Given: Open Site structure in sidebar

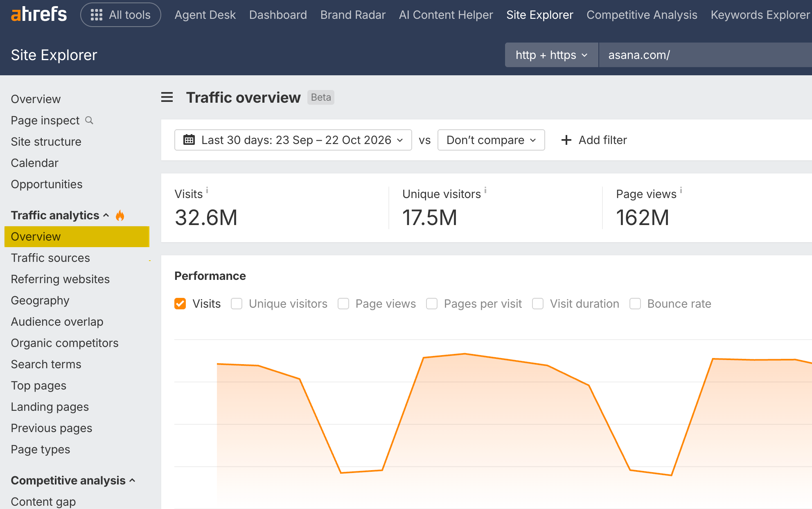Looking at the screenshot, I should click(46, 142).
